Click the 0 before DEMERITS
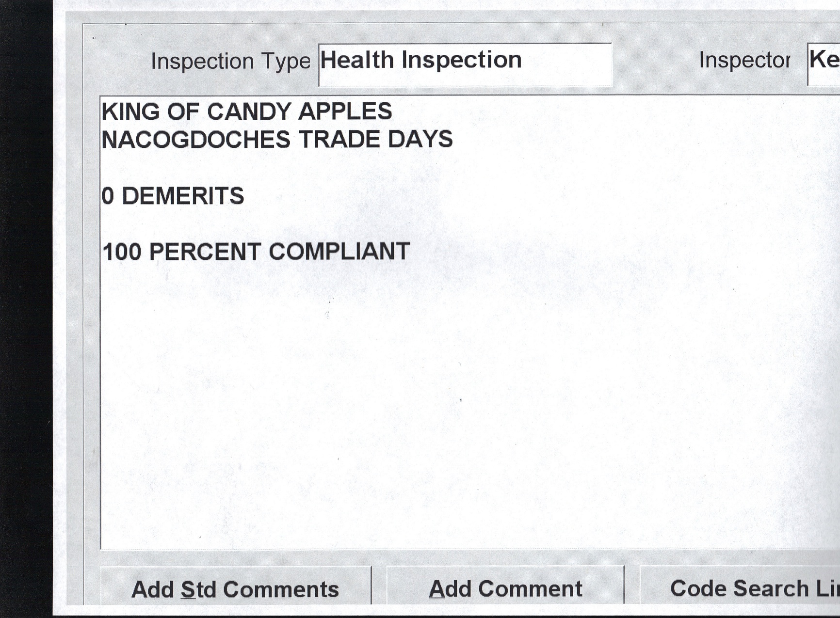 108,196
